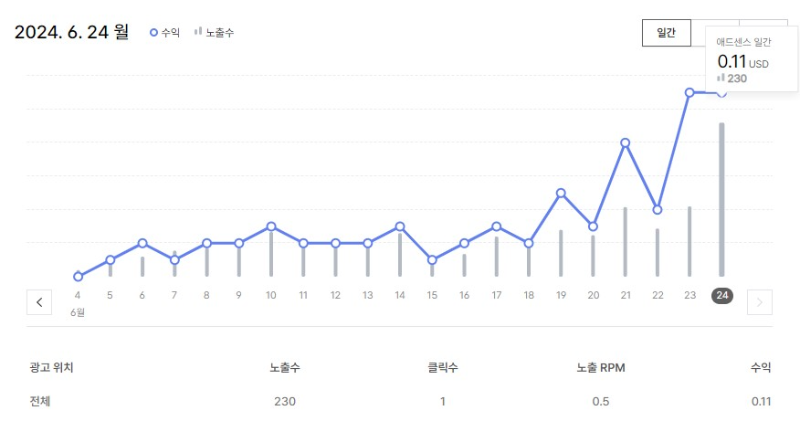
Task: Select date 23 on the axis
Action: point(690,295)
